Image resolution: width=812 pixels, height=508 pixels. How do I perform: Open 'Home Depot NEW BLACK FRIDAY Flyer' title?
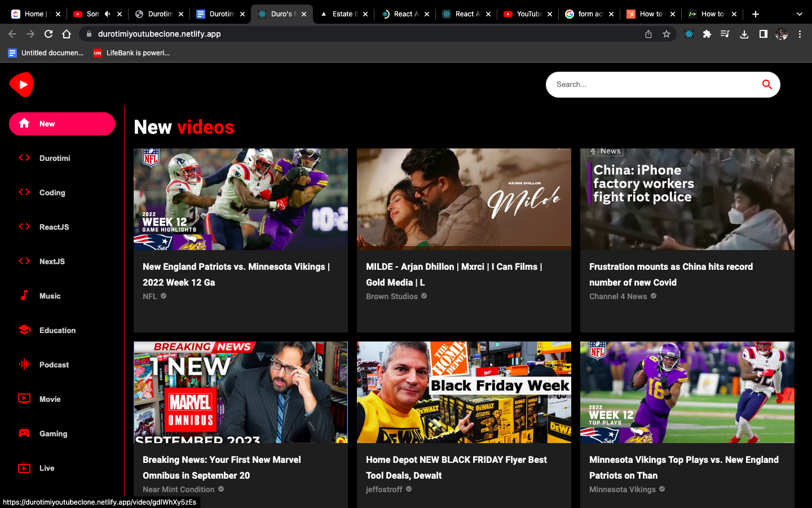point(456,467)
